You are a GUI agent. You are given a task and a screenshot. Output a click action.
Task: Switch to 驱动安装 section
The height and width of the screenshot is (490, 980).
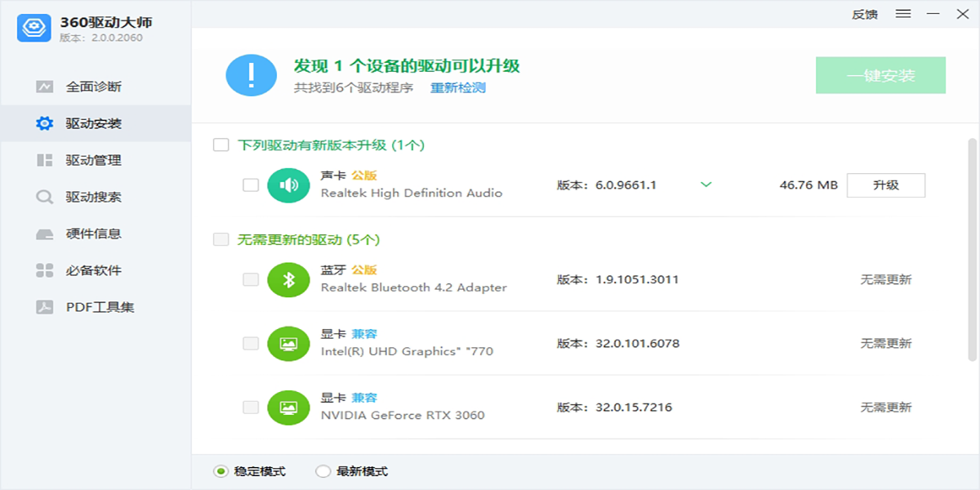tap(96, 123)
